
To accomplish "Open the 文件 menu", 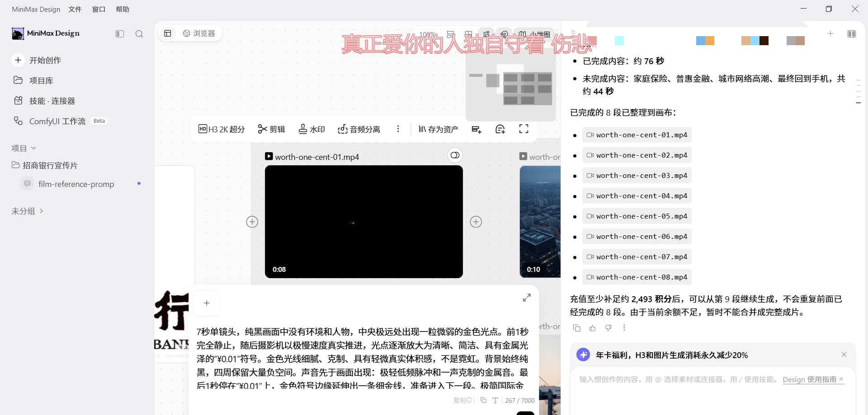I will (x=75, y=9).
